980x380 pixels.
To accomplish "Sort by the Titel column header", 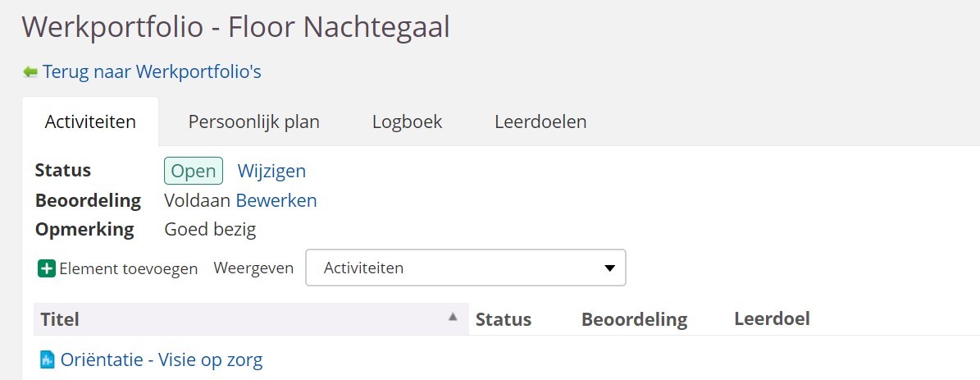I will click(60, 319).
